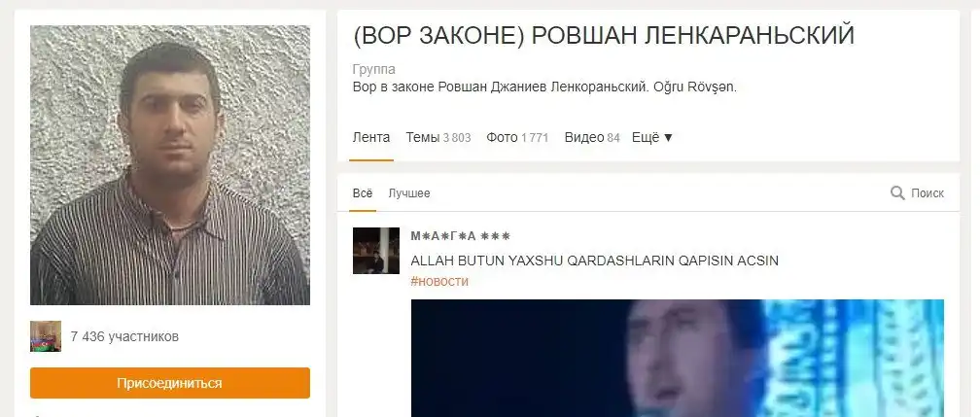Click the magnifying glass search icon
The height and width of the screenshot is (417, 980).
tap(897, 193)
